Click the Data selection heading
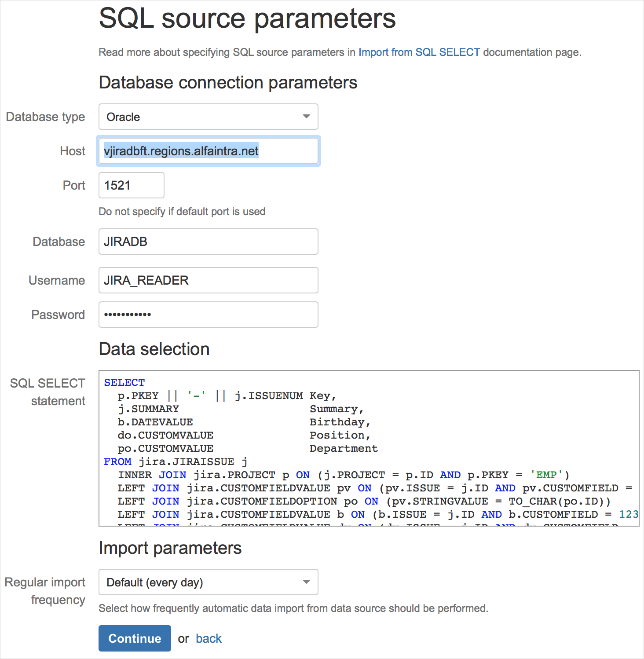Image resolution: width=644 pixels, height=659 pixels. click(154, 349)
